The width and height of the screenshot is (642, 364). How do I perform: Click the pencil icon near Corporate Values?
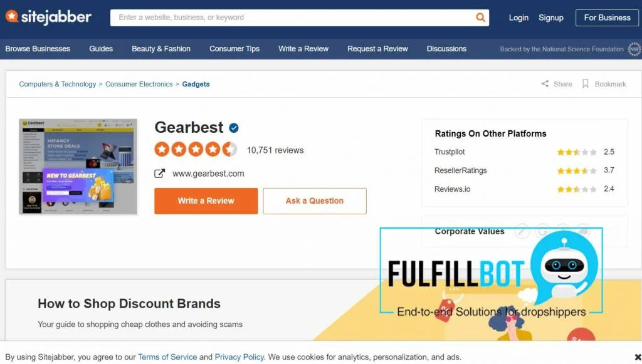pyautogui.click(x=522, y=231)
